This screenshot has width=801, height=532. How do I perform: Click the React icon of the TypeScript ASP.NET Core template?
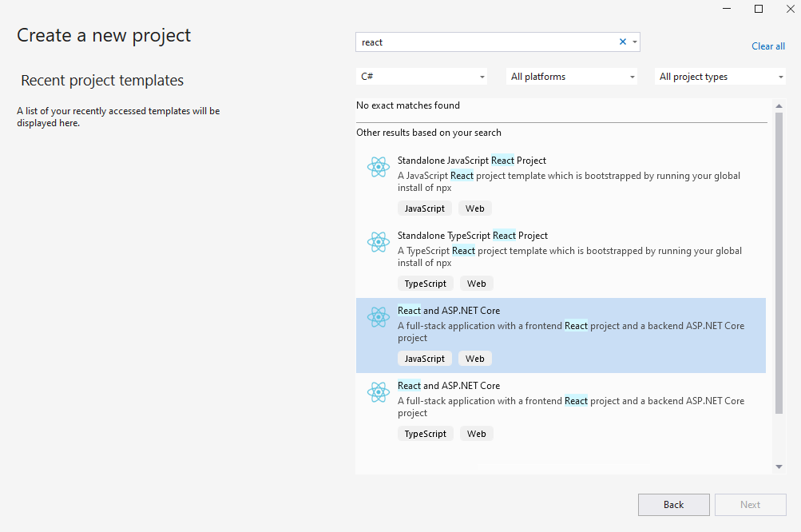378,392
